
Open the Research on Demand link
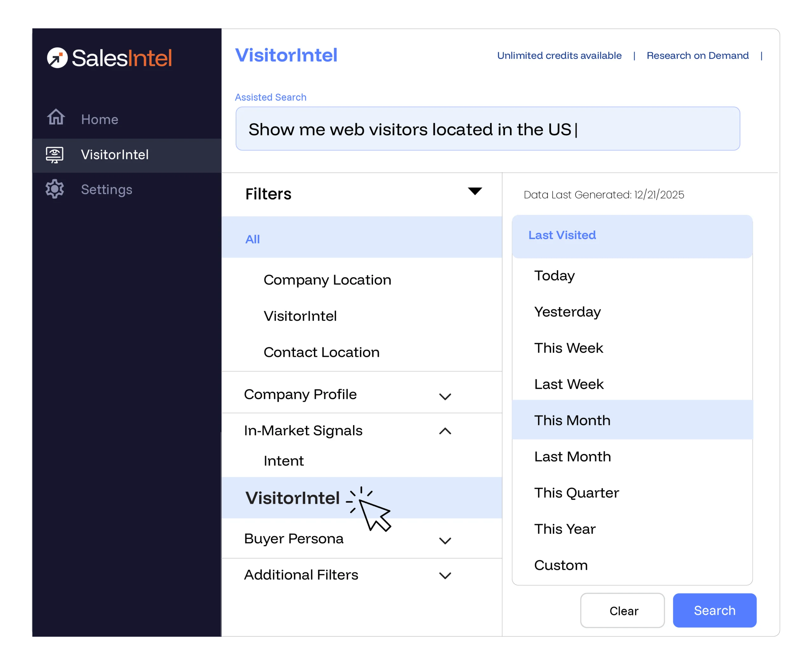[697, 56]
